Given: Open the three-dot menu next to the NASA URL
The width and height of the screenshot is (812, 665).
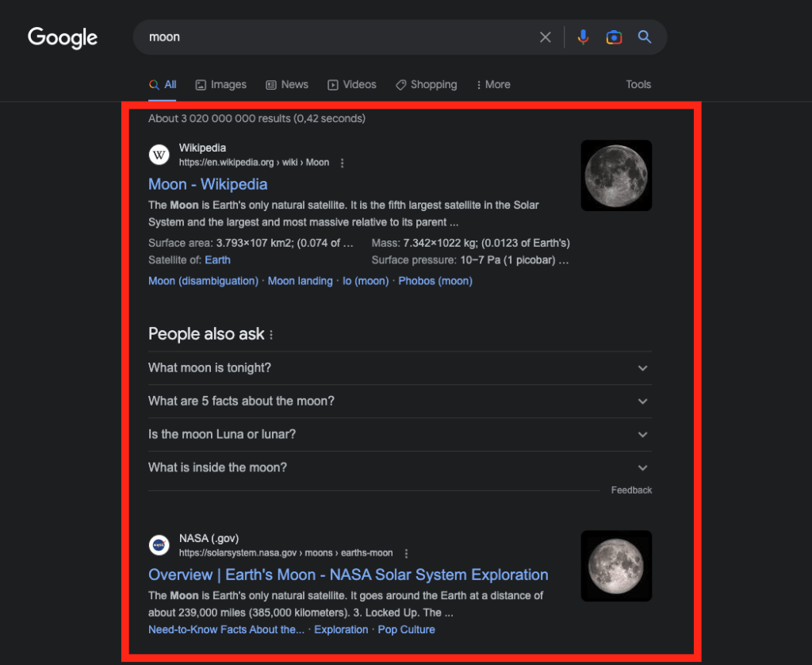Looking at the screenshot, I should click(x=406, y=554).
